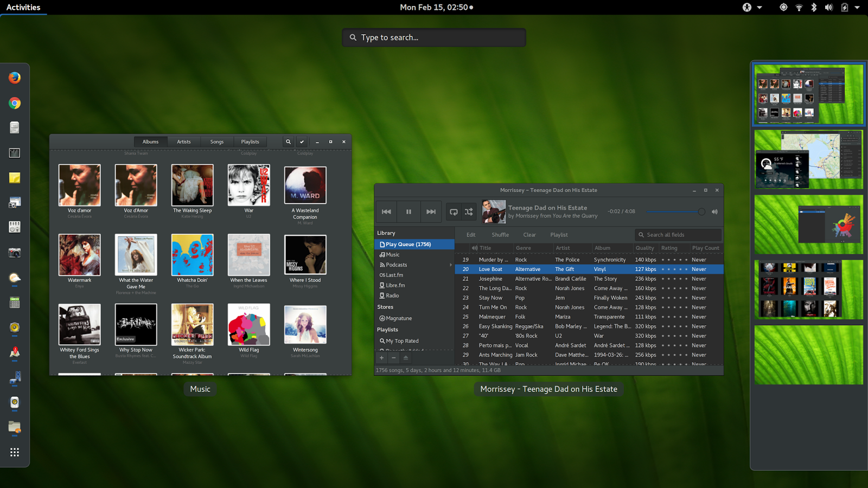
Task: Select Music in the Rhythmbox library
Action: (x=390, y=254)
